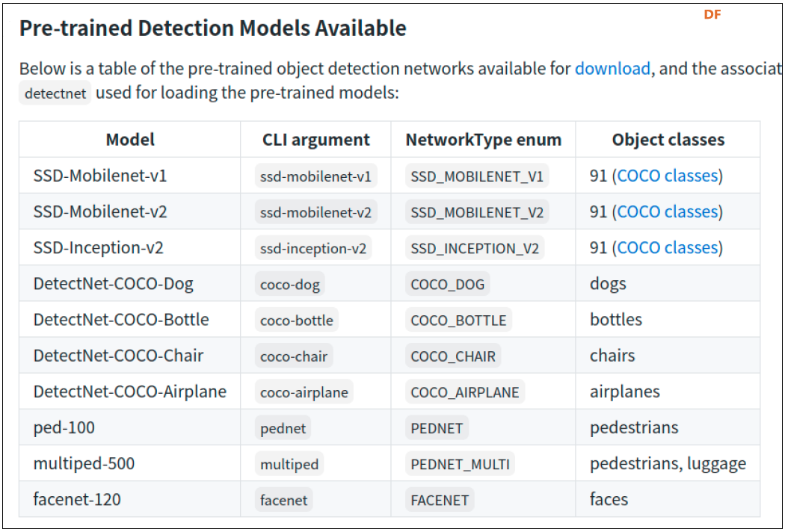Click the 'pedestrians, luggage' object class cell
785x532 pixels.
click(668, 463)
